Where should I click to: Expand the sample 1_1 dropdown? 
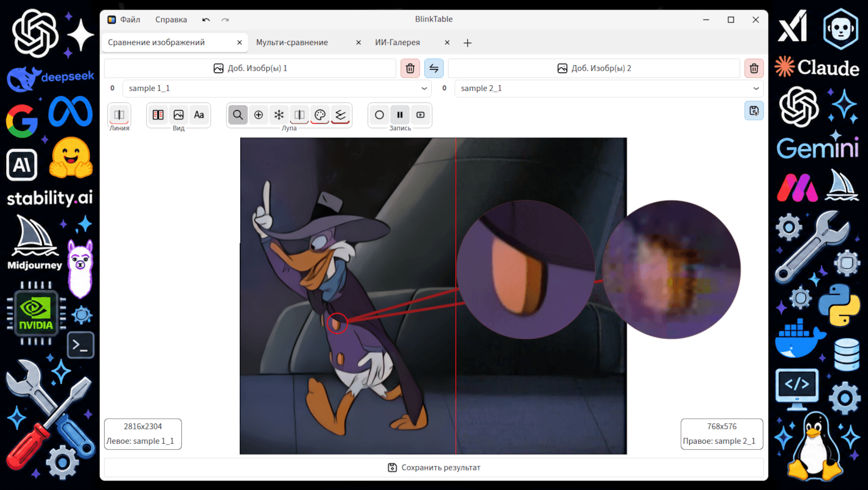click(277, 88)
